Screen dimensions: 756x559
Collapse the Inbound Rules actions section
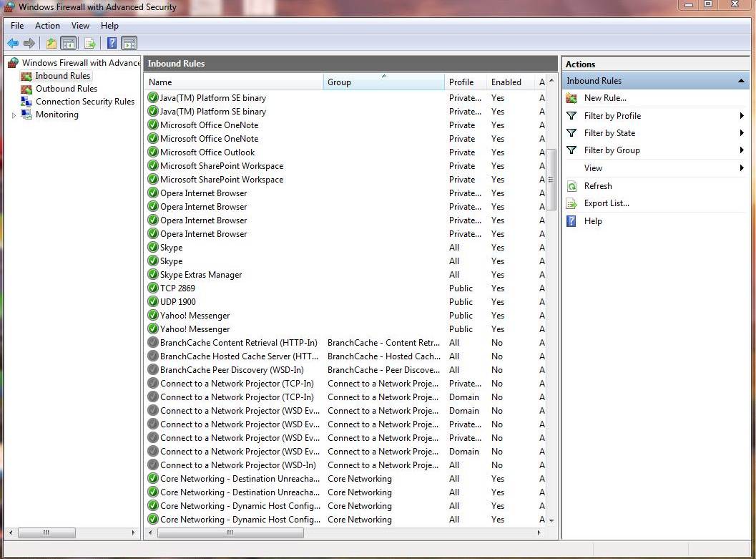pos(741,81)
